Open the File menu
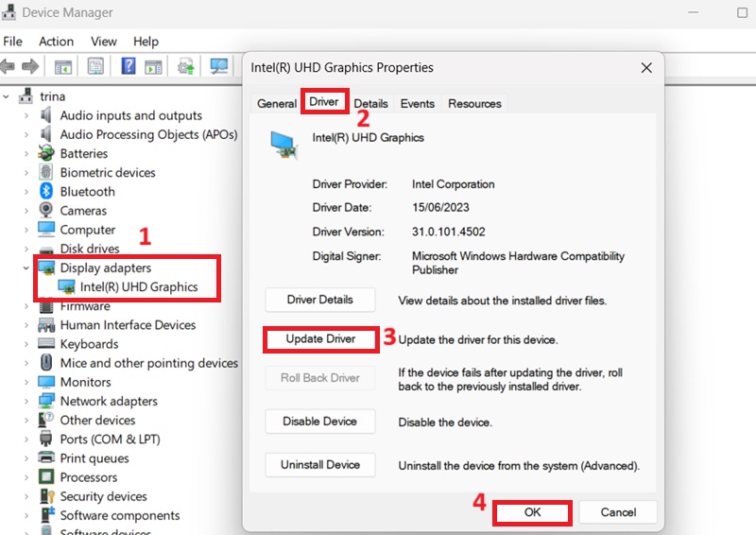 click(x=12, y=42)
